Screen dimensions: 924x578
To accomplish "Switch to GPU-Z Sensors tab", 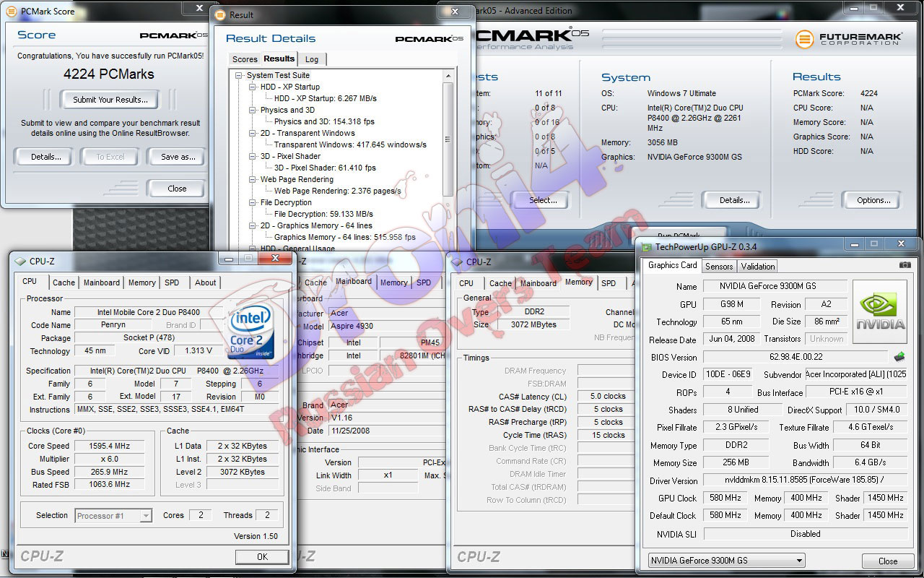I will tap(719, 266).
